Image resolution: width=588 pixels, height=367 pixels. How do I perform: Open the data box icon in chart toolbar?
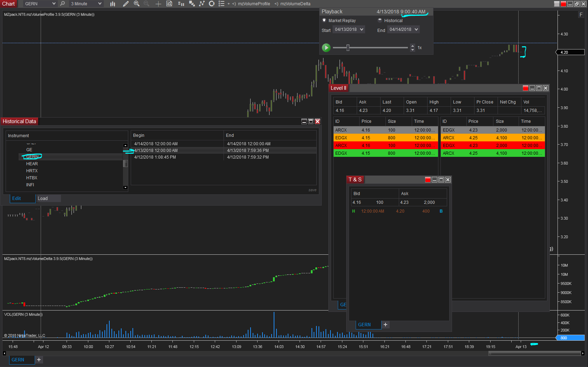(x=169, y=4)
